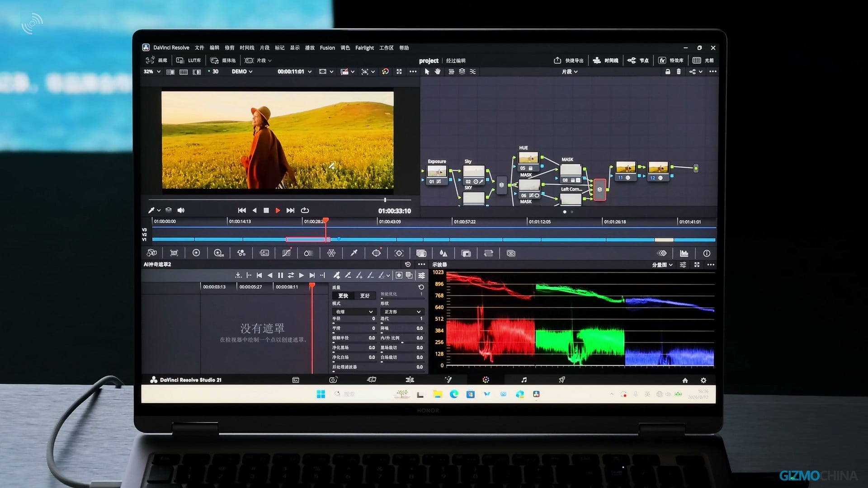
Task: Click the 快捷导出 quick export button
Action: pyautogui.click(x=569, y=61)
